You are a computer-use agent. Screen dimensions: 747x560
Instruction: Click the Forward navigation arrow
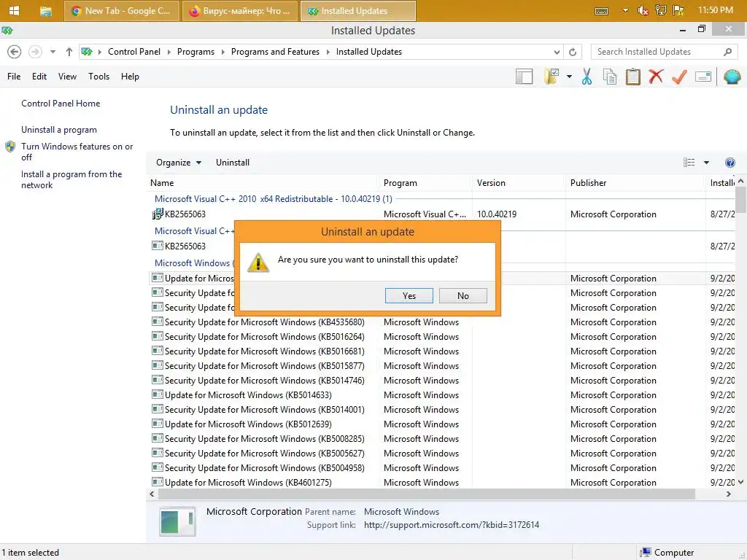pyautogui.click(x=35, y=52)
